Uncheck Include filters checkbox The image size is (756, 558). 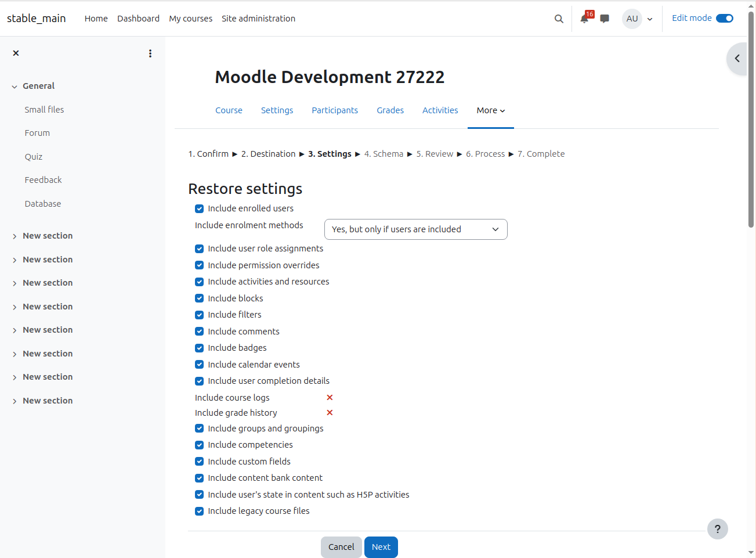[199, 315]
